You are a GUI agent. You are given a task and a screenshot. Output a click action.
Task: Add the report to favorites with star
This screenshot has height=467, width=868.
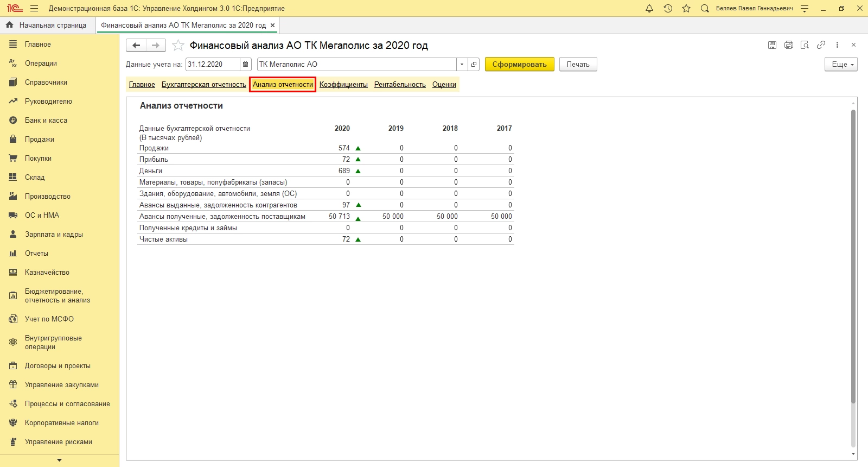178,46
